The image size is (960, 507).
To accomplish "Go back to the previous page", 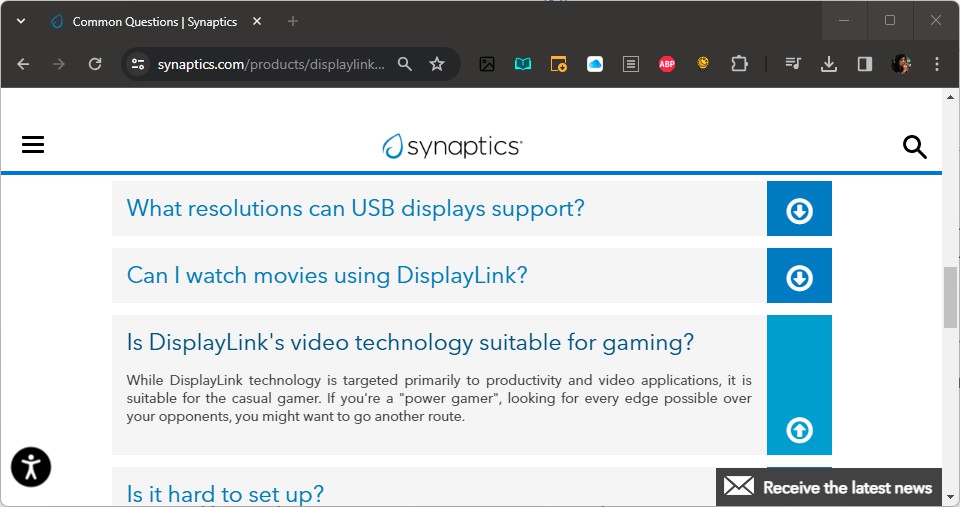I will pos(23,64).
